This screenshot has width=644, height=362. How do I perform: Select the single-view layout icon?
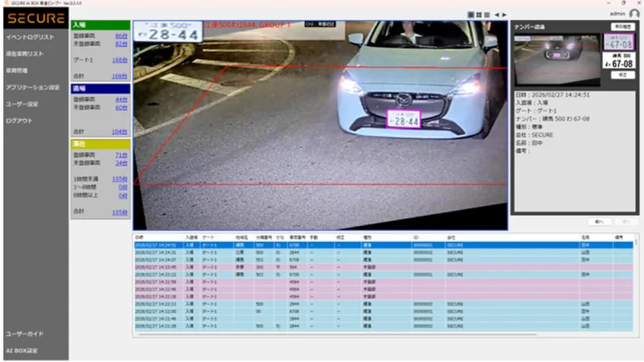(x=471, y=15)
